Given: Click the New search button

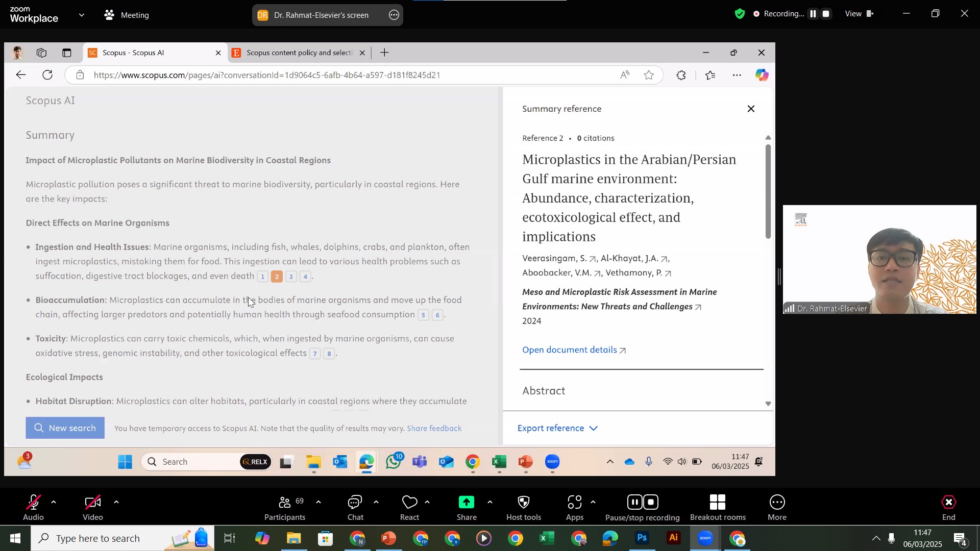Looking at the screenshot, I should click(x=65, y=428).
